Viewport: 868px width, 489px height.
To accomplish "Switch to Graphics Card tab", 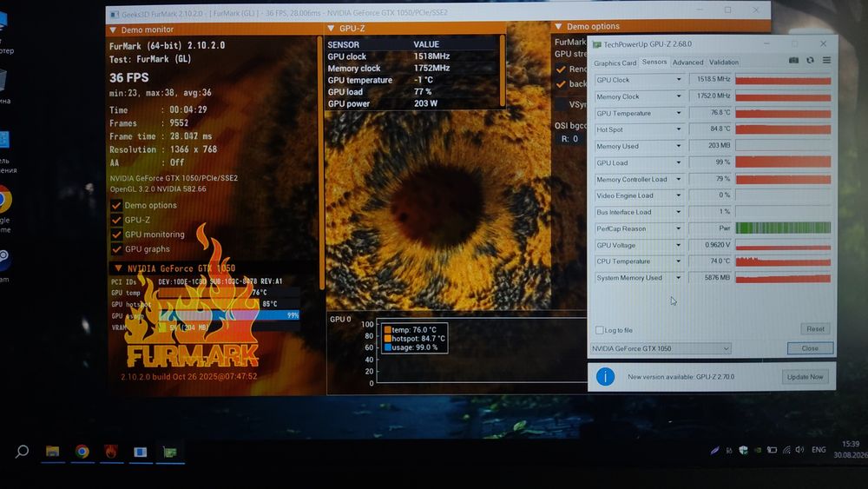I will 615,63.
